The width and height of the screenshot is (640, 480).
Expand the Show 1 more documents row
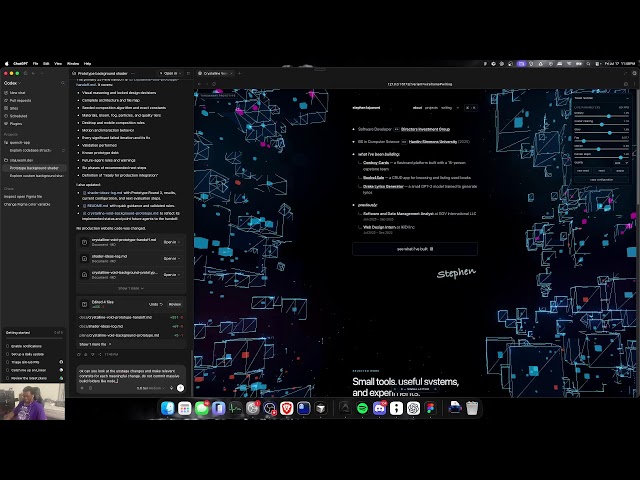pyautogui.click(x=131, y=288)
